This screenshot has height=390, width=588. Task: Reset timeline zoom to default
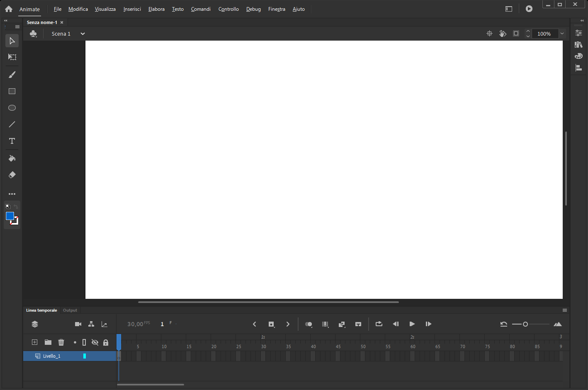click(x=504, y=324)
